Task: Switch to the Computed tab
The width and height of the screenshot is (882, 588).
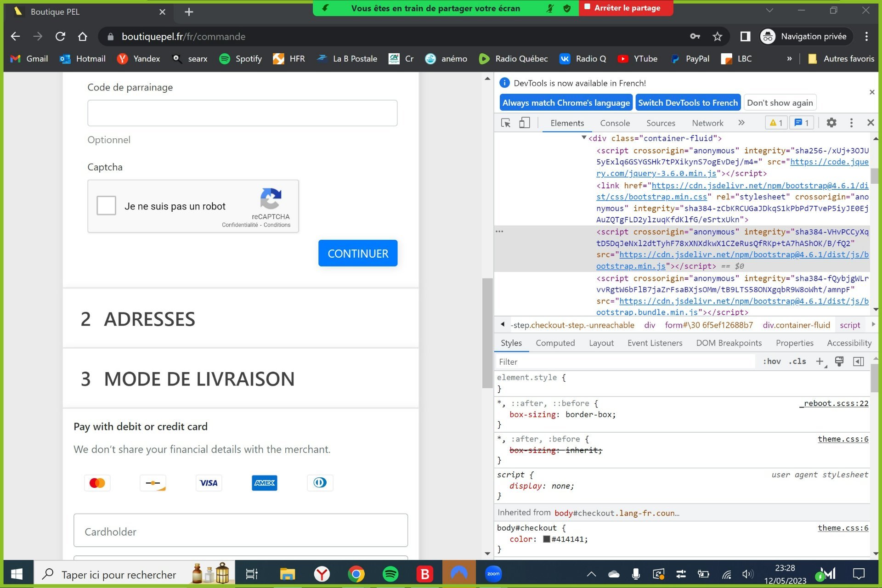Action: point(555,343)
